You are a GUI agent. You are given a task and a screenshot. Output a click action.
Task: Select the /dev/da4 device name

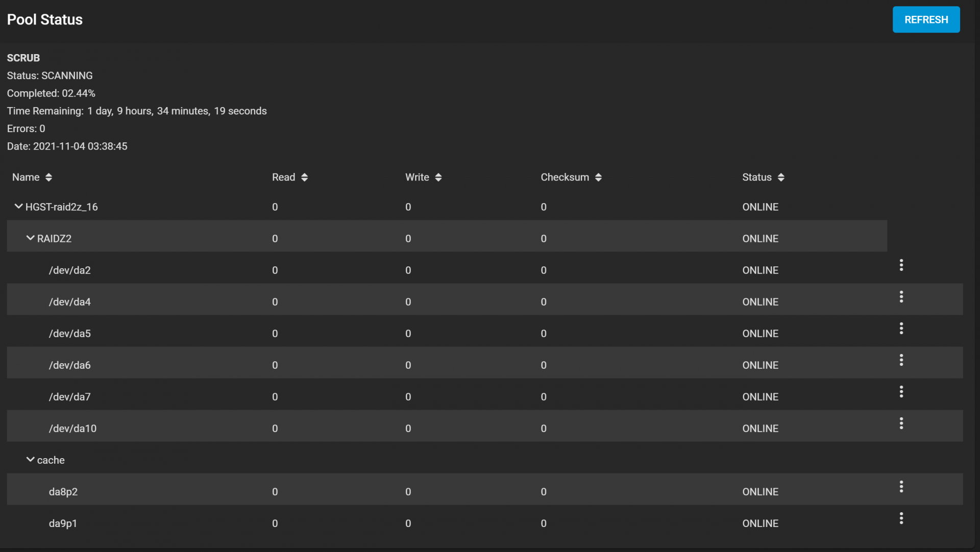(x=69, y=302)
